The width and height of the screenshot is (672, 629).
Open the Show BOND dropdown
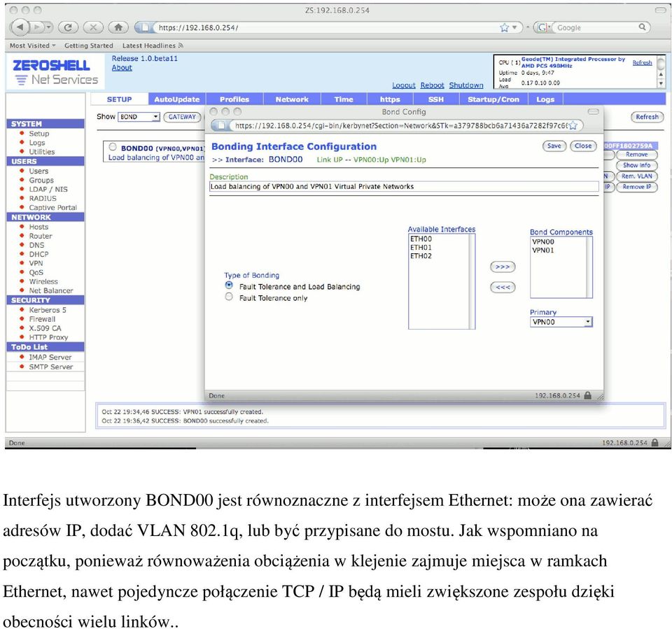139,117
